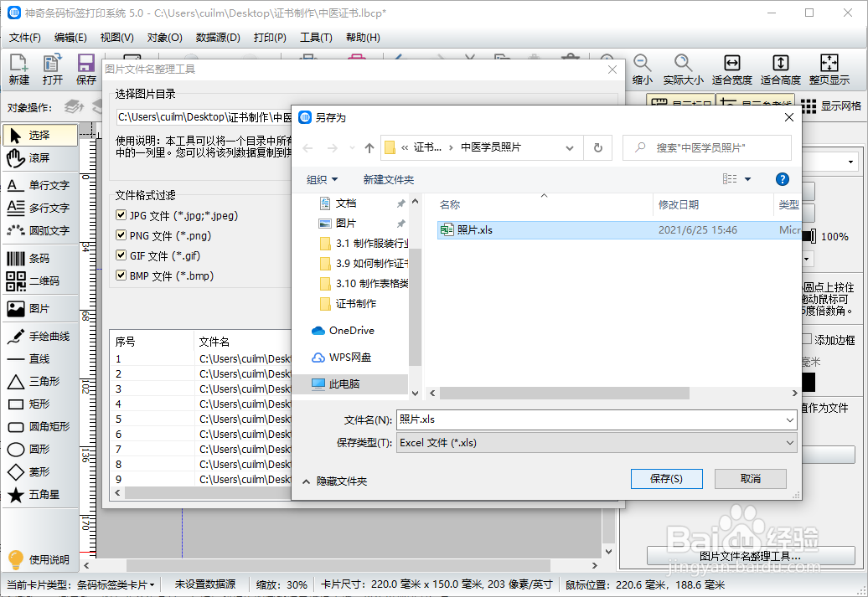This screenshot has width=868, height=597.
Task: Select the 选择 selection tool
Action: [40, 135]
